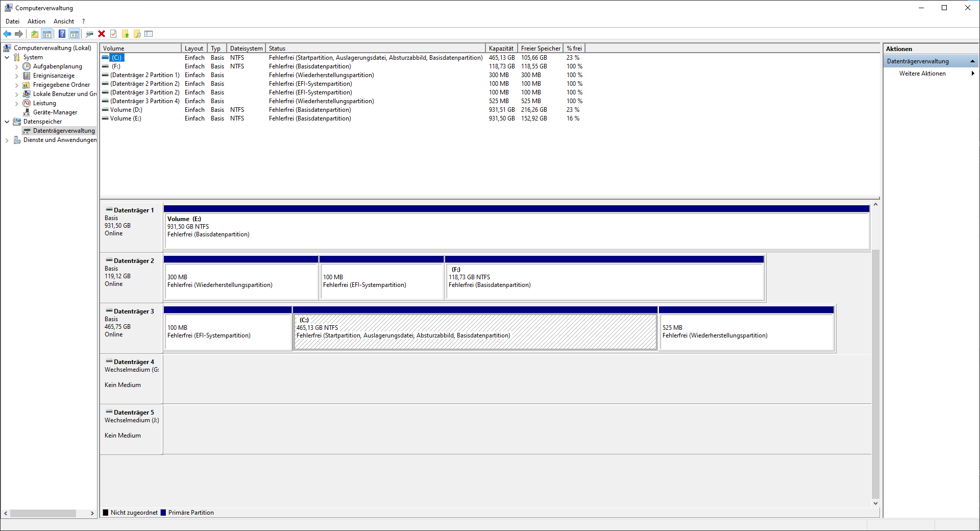Sort by the Kapazität column header

[502, 49]
